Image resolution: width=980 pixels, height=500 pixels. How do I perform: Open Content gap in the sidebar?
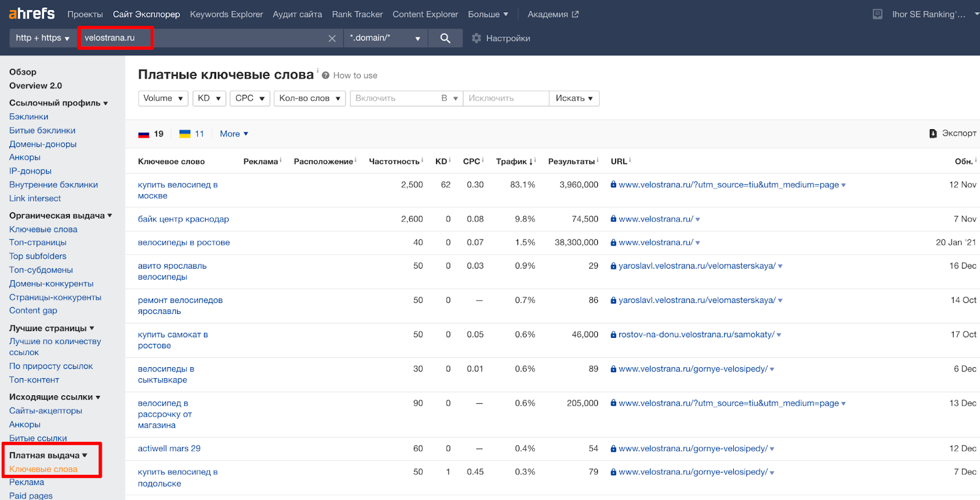(33, 310)
